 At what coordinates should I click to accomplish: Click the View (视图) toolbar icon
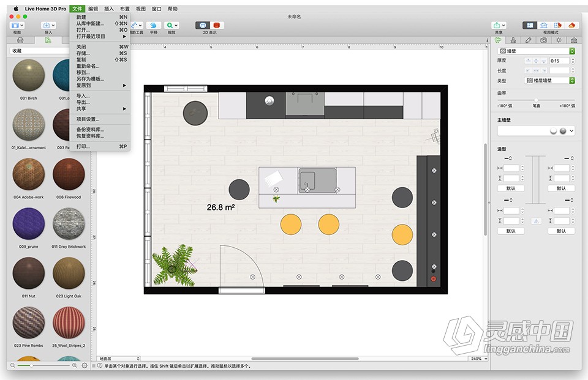tap(17, 25)
